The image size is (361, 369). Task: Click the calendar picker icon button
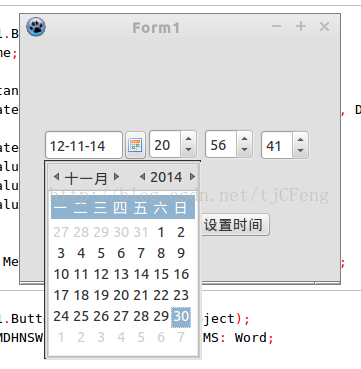[x=135, y=145]
